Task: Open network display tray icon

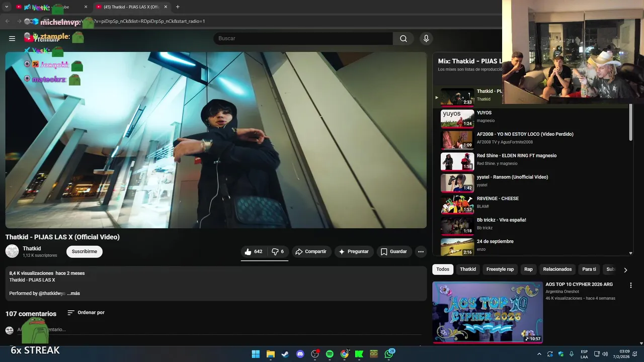Action: click(597, 354)
